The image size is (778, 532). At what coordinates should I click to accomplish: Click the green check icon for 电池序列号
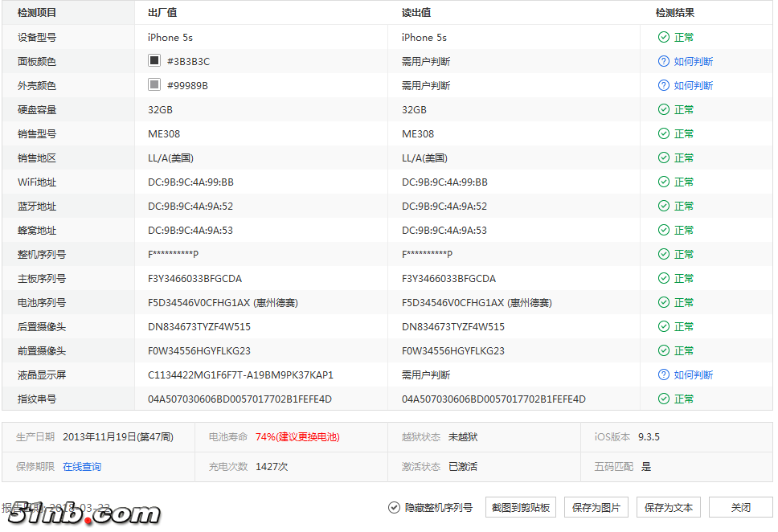(664, 302)
